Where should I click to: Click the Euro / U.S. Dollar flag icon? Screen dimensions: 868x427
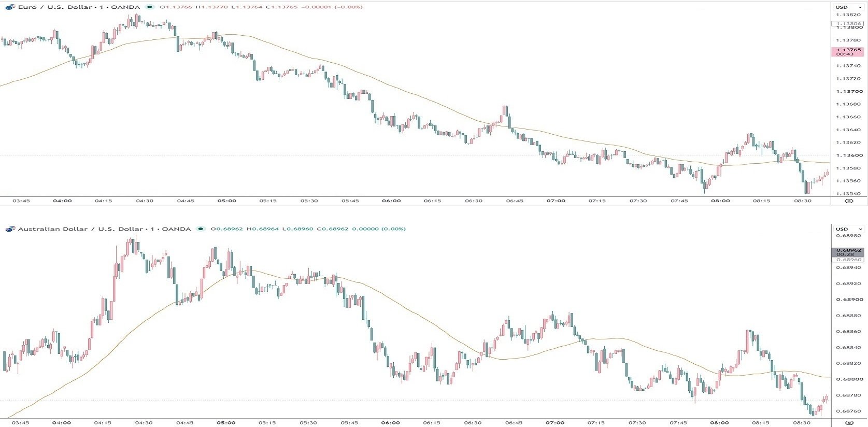pyautogui.click(x=10, y=7)
